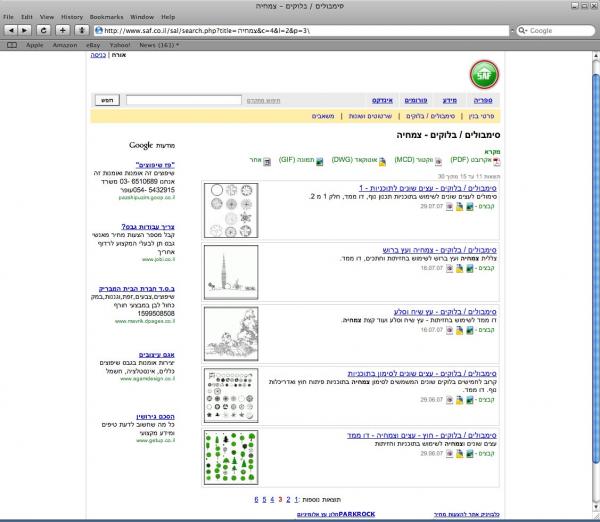This screenshot has height=522, width=600.
Task: Click the חפש search button
Action: pyautogui.click(x=107, y=101)
